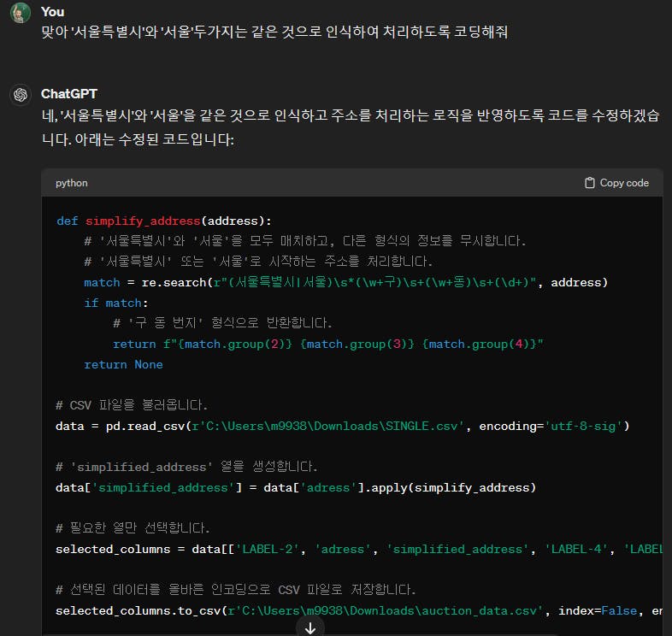Click the clipboard icon beside Copy code
Viewport: 672px width, 636px height.
(590, 183)
